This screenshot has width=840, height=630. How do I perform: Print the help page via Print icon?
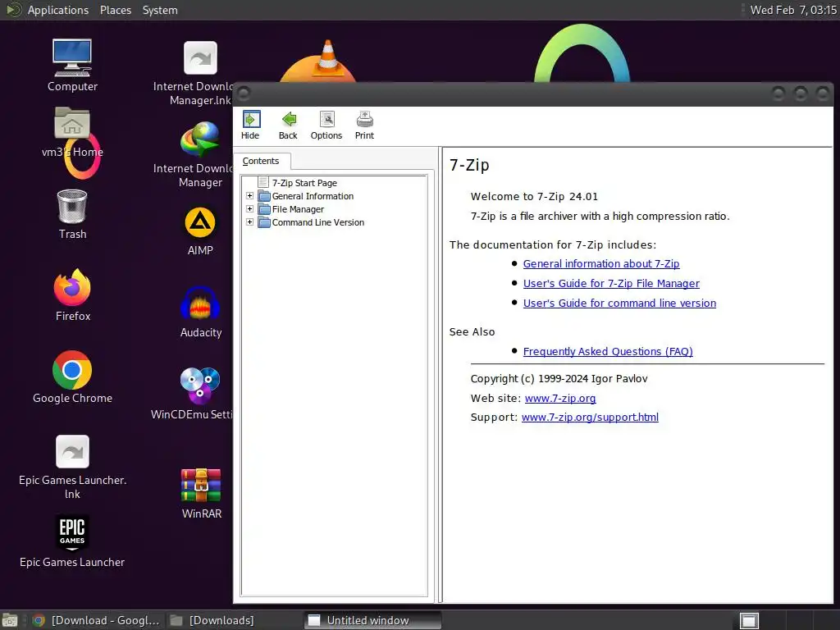point(364,126)
